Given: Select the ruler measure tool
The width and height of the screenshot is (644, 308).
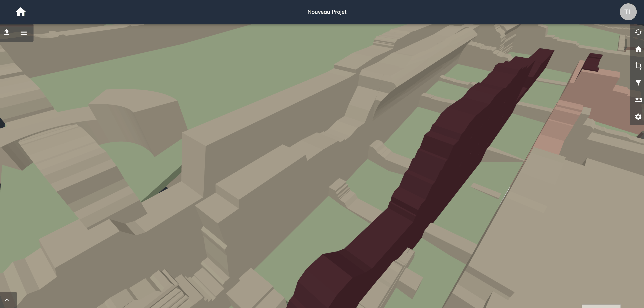Looking at the screenshot, I should 638,100.
